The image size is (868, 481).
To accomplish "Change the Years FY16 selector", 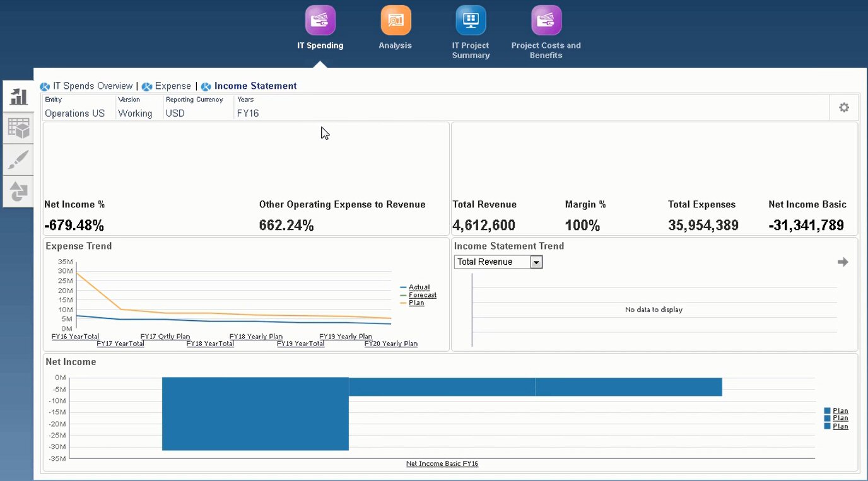I will point(247,113).
